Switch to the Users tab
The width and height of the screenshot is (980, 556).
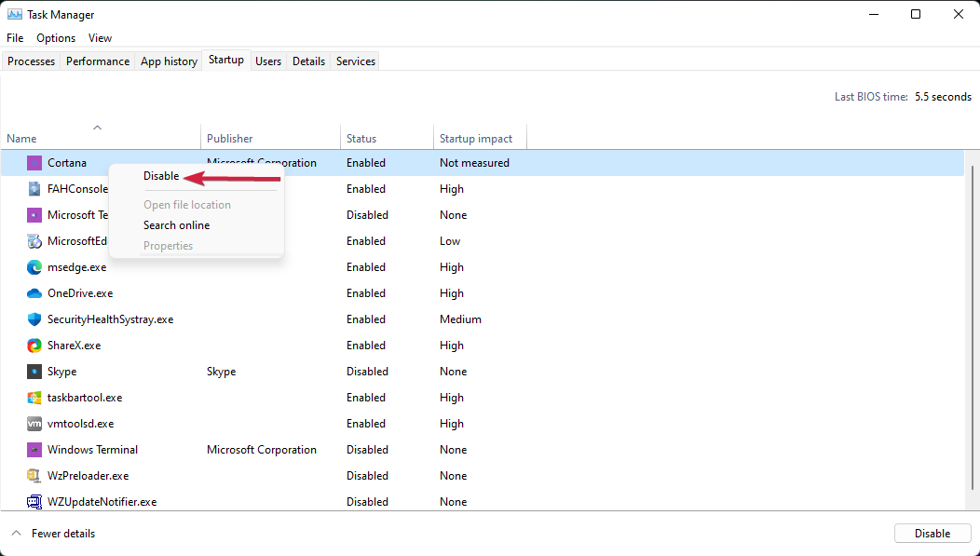[x=268, y=61]
